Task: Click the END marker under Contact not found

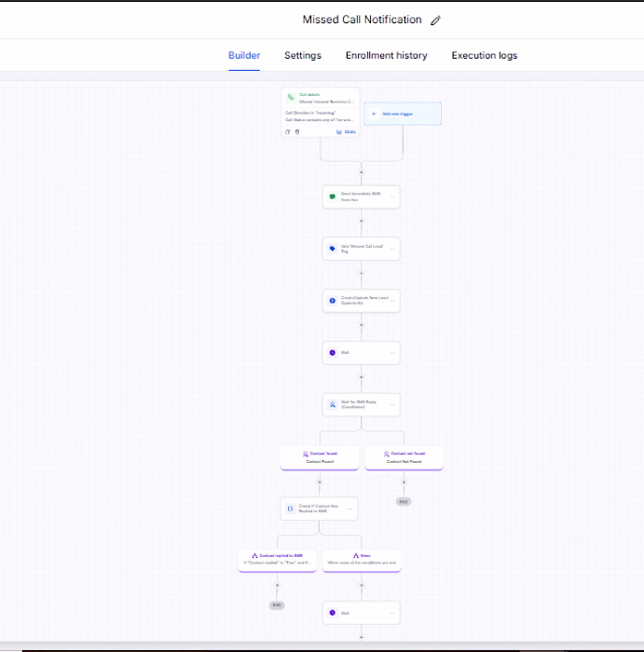Action: 404,501
